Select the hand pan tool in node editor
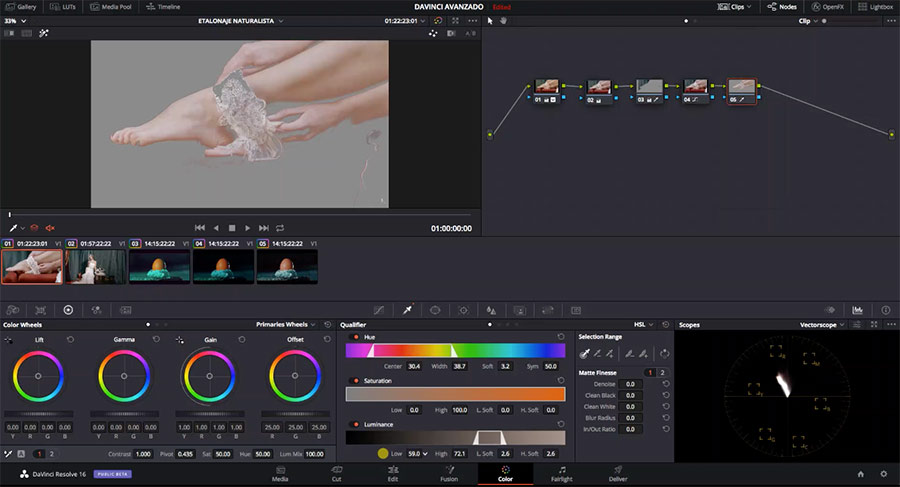This screenshot has width=900, height=487. [503, 21]
